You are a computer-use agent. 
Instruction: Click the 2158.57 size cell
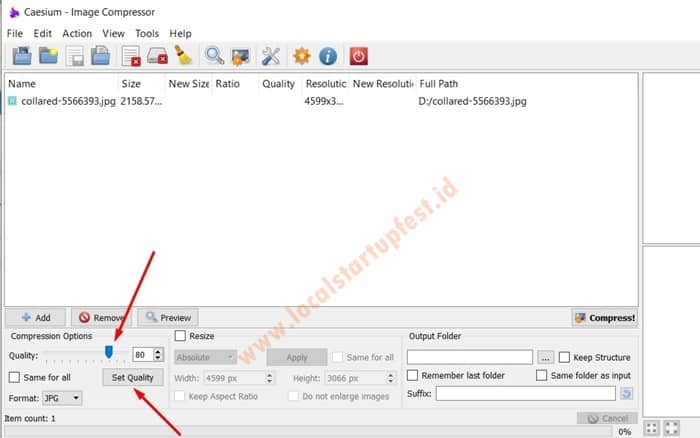[142, 101]
